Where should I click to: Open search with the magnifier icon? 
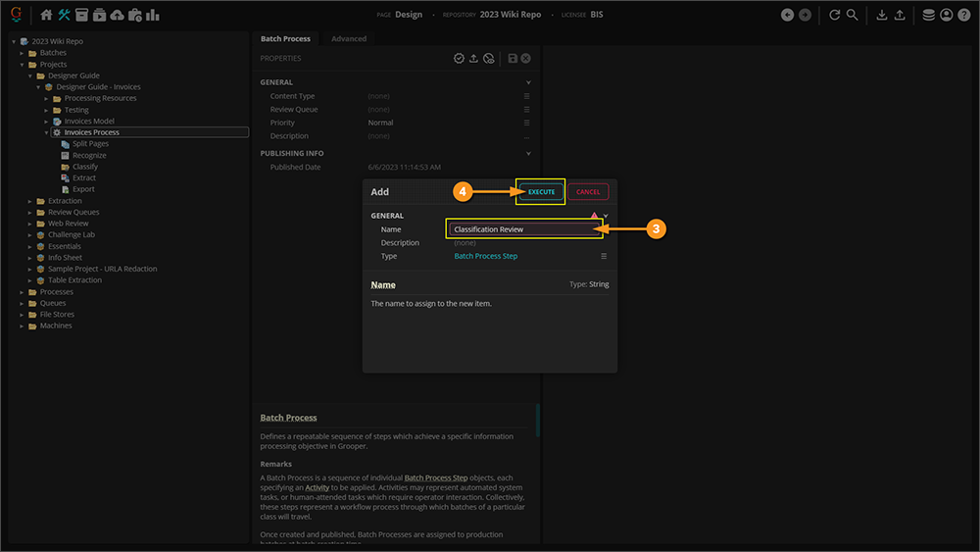point(853,15)
